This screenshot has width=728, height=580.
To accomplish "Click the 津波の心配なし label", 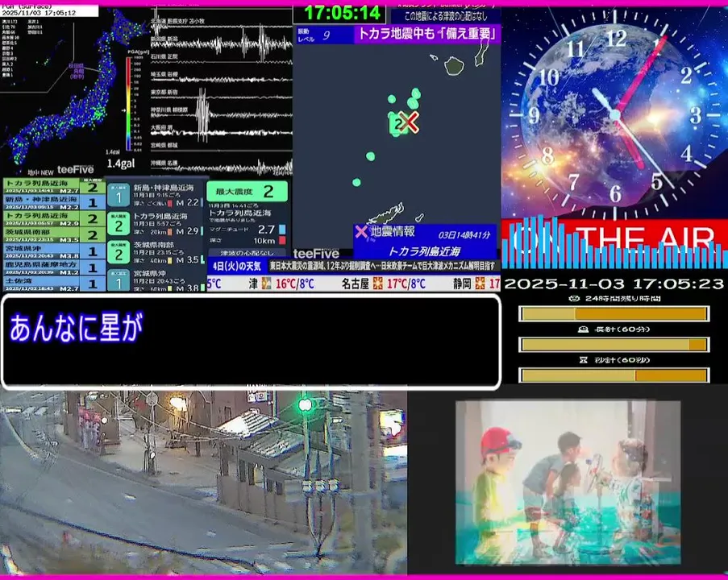I will tap(247, 253).
